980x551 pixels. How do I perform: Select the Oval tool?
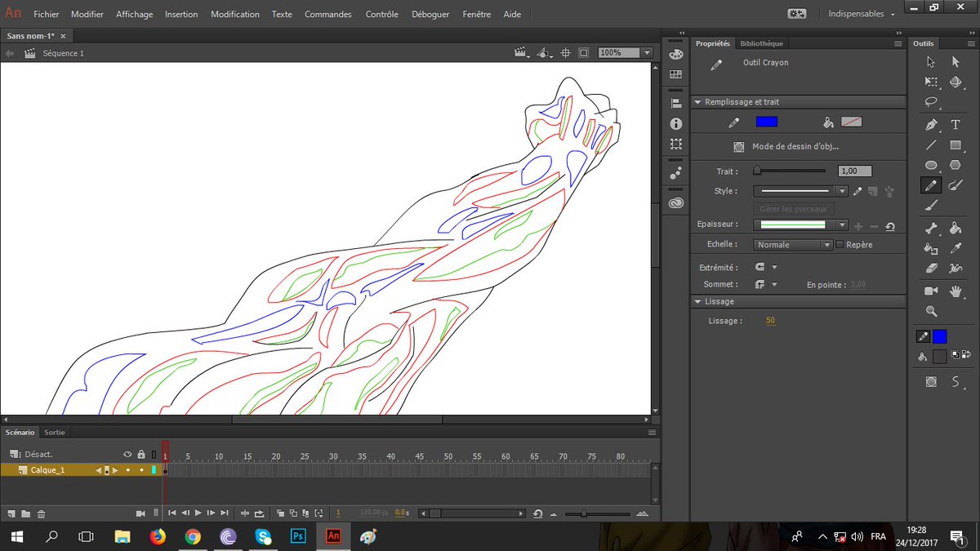pyautogui.click(x=931, y=166)
